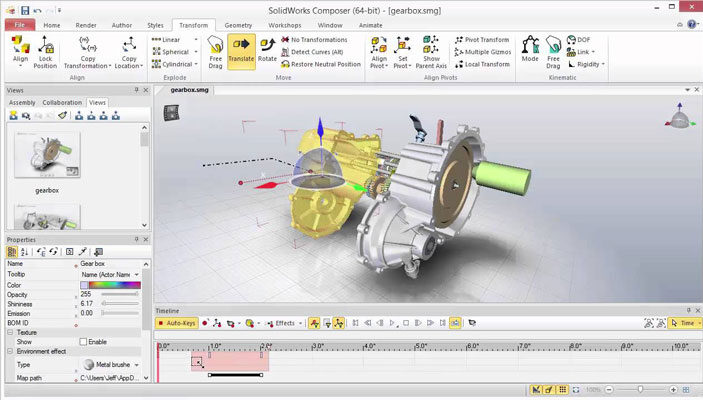Click the DOF option
Screen dimensions: 703x400
coord(578,39)
